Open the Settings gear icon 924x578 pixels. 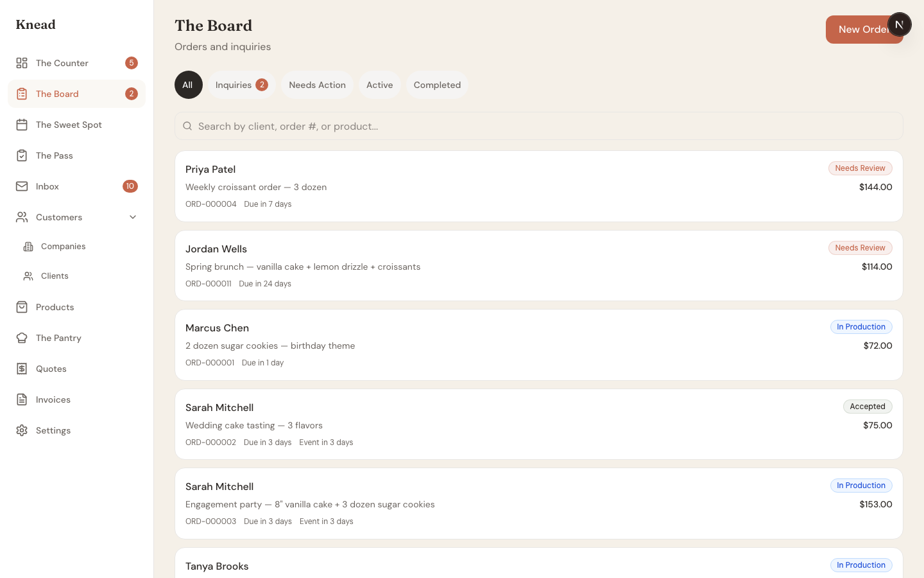pos(21,430)
